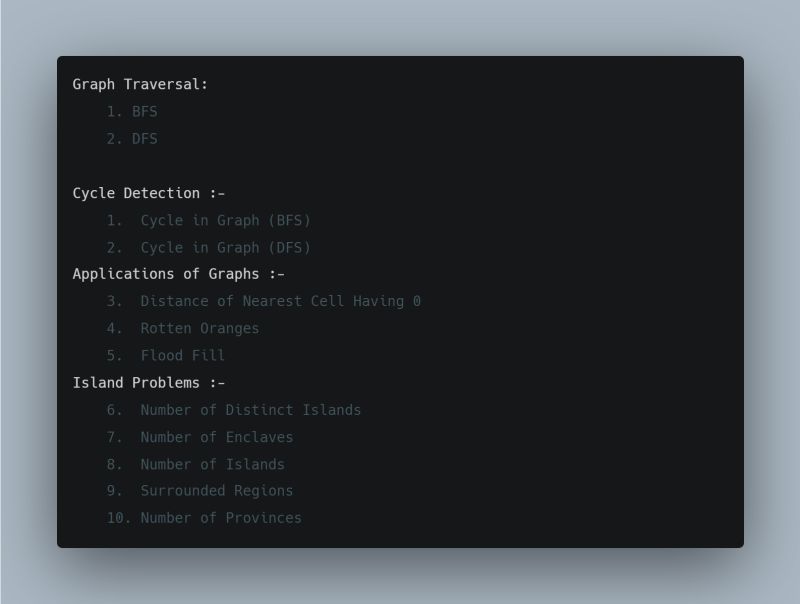This screenshot has width=800, height=604.
Task: Open Distance of Nearest Cell Having 0
Action: [x=280, y=301]
